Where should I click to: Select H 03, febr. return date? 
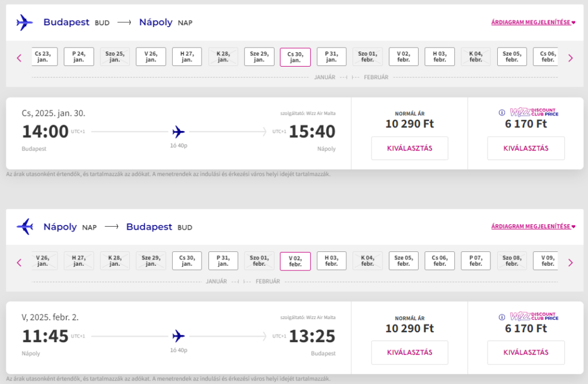331,261
